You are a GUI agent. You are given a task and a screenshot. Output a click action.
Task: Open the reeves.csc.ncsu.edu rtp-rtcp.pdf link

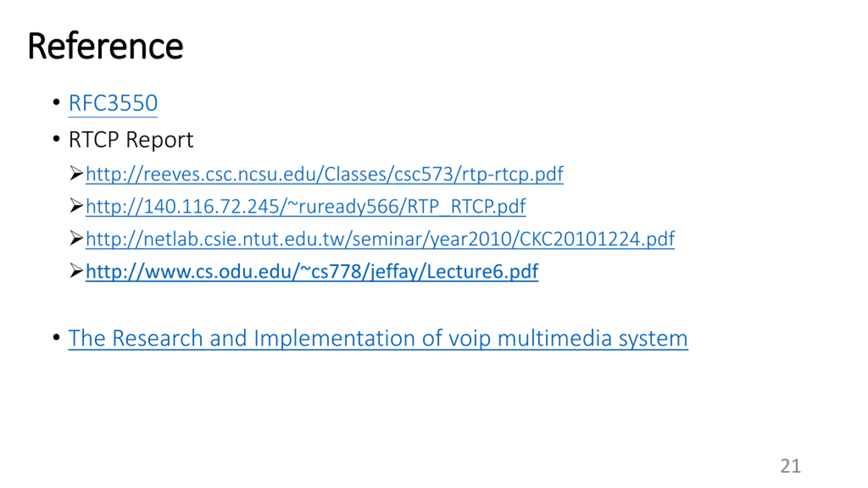324,174
